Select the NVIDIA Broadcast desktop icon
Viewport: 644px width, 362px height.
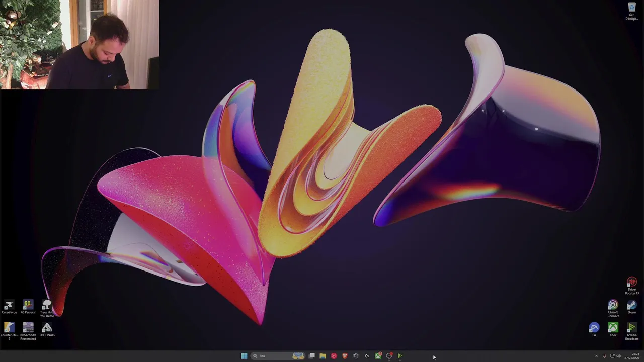(x=632, y=331)
